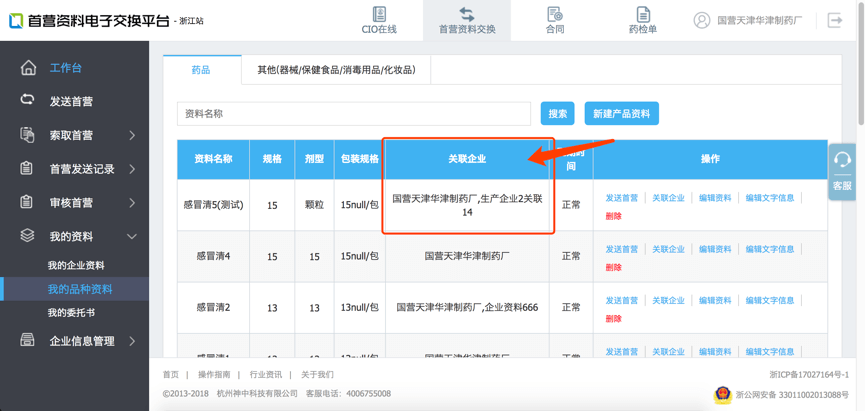Click 关联企业 link for 感冒清5(测试)
This screenshot has width=865, height=411.
669,198
